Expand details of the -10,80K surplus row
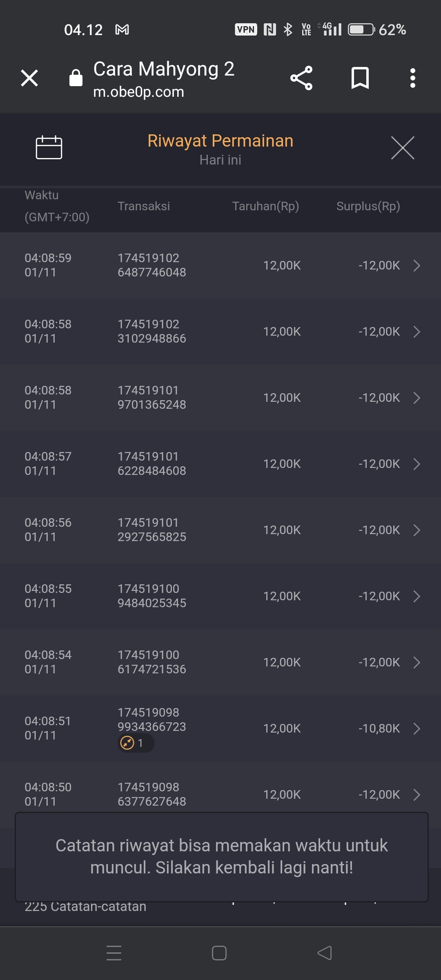 416,728
